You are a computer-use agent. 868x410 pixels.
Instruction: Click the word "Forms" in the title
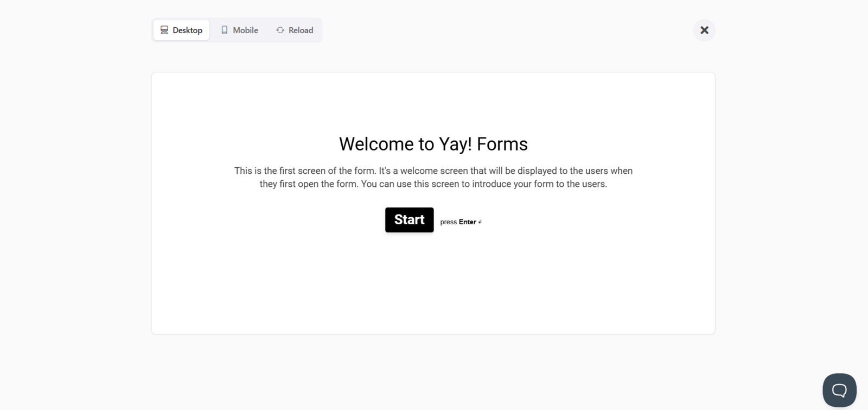(x=502, y=144)
